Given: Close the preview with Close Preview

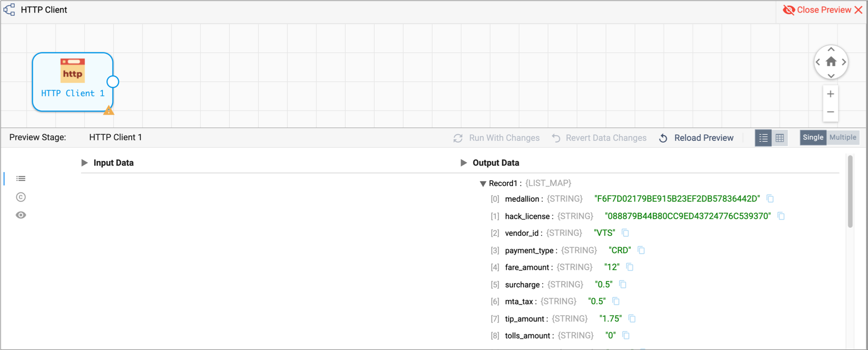Looking at the screenshot, I should point(823,10).
